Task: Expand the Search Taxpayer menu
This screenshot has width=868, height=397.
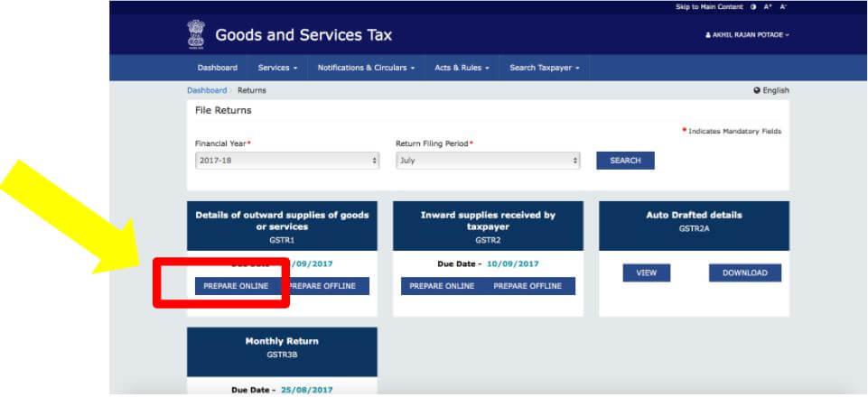Action: point(544,68)
